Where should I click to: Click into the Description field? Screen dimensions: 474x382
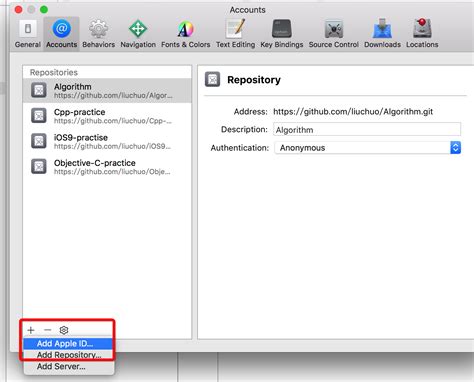367,129
